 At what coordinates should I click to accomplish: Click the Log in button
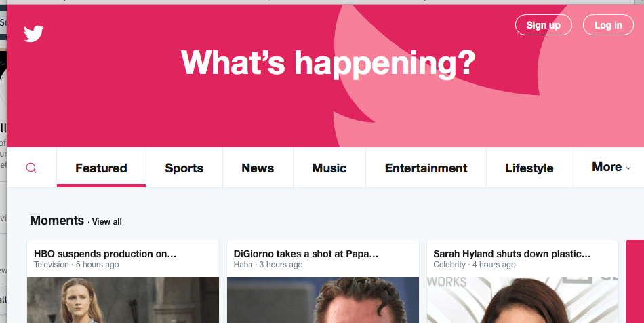[608, 25]
